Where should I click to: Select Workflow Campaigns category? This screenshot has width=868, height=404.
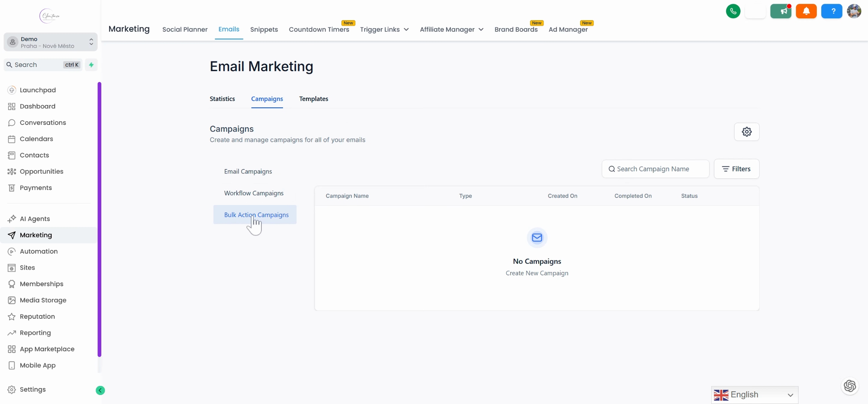tap(253, 193)
